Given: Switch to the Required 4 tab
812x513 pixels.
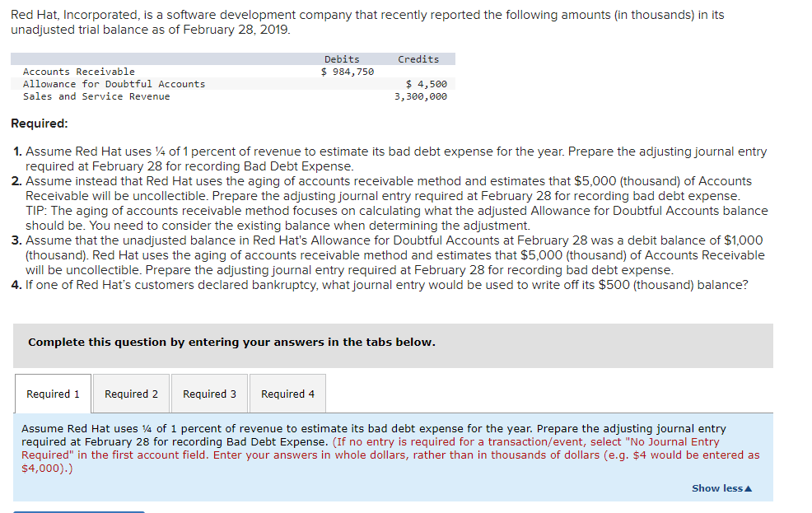Looking at the screenshot, I should pos(287,393).
